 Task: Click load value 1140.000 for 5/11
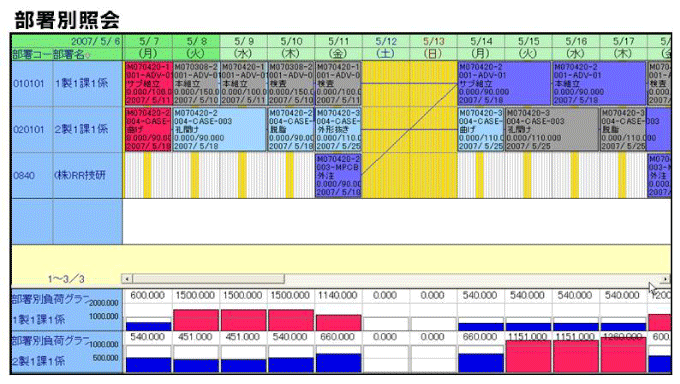click(x=337, y=295)
